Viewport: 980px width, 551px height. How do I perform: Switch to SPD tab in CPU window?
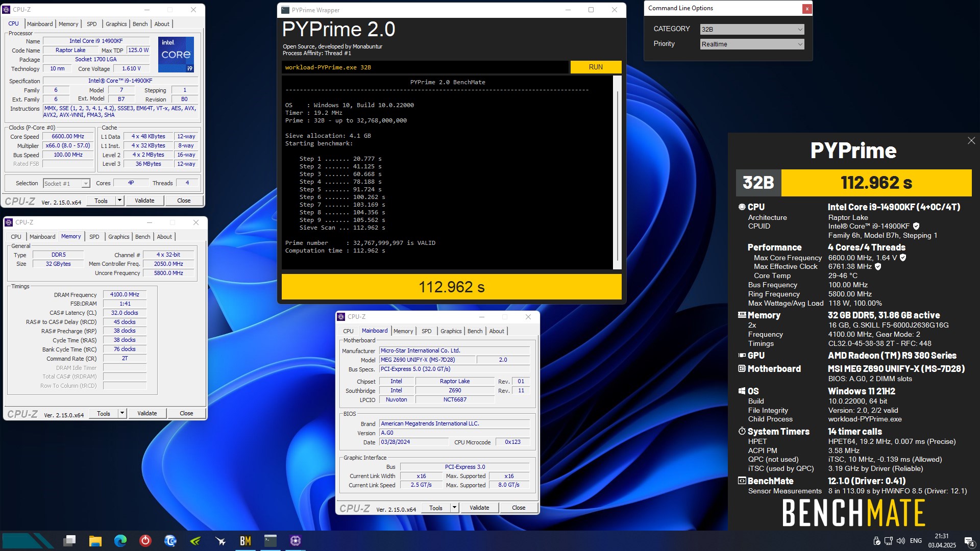click(x=92, y=24)
